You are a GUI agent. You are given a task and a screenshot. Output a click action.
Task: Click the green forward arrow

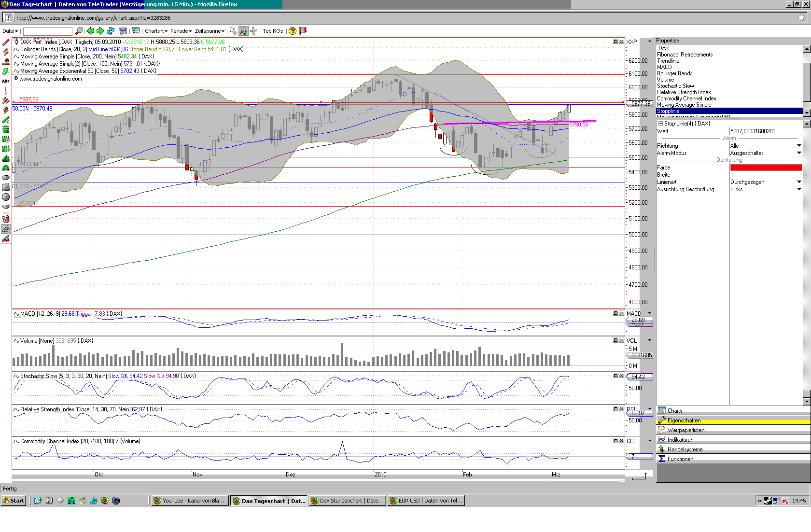point(100,31)
